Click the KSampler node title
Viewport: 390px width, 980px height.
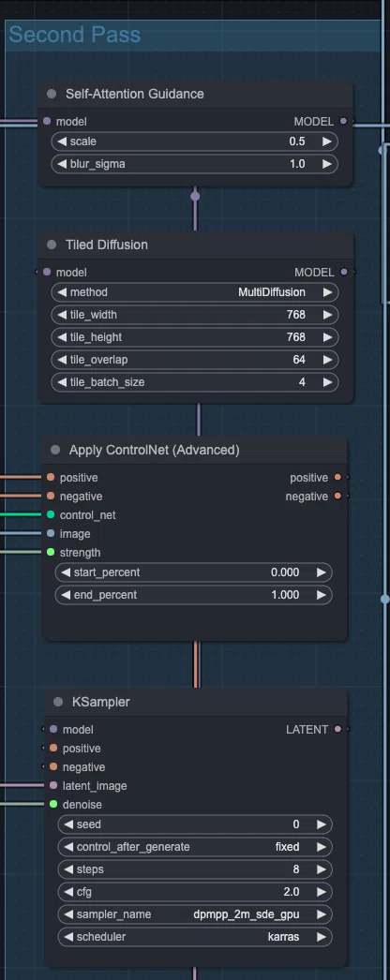point(101,702)
